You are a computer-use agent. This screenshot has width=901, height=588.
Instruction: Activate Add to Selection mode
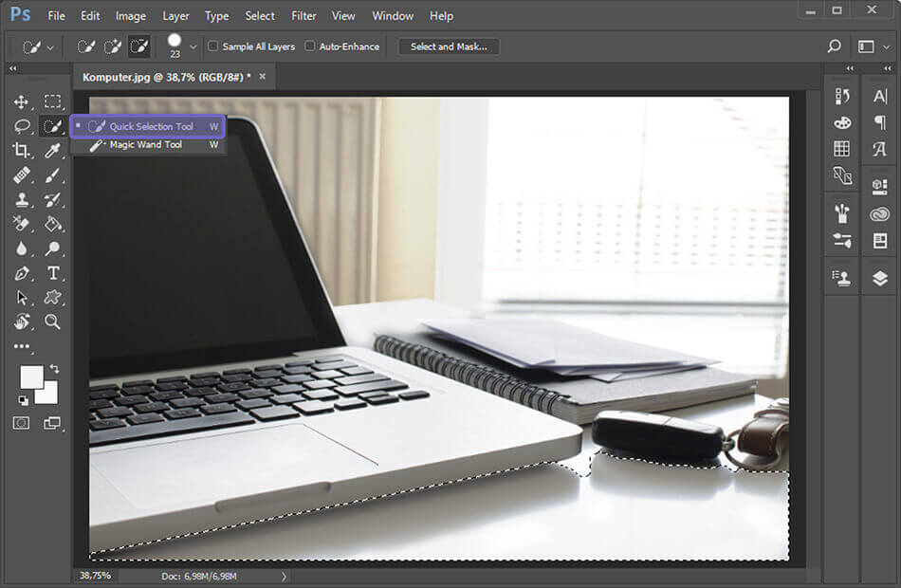(x=113, y=46)
